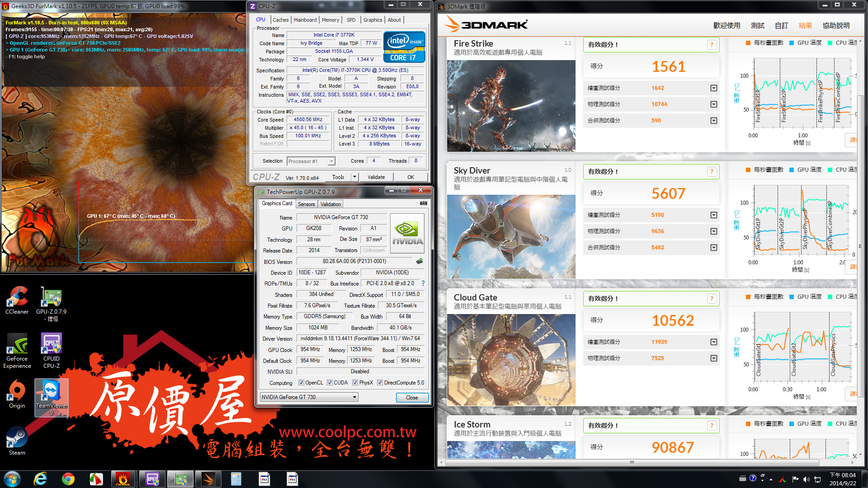Open help for the Ice Storm valid score
Image resolution: width=868 pixels, height=488 pixels.
pos(712,425)
